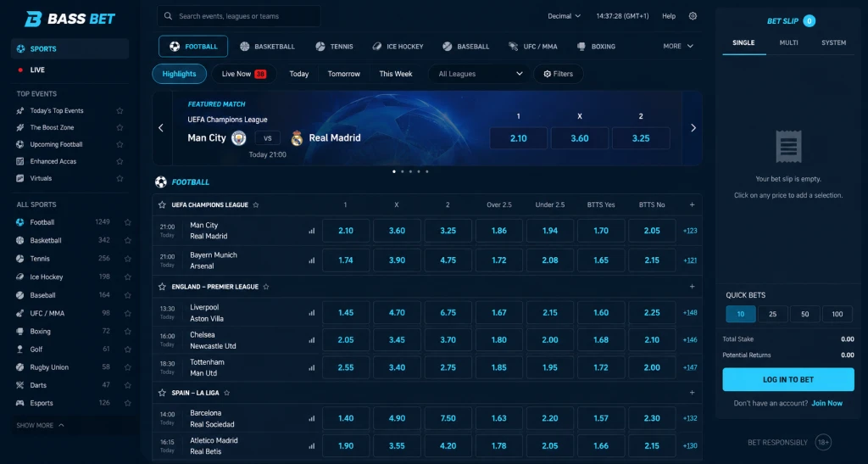Jump to last carousel dot

point(427,171)
